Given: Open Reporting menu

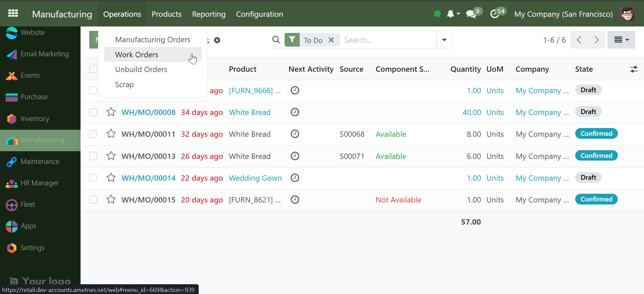Looking at the screenshot, I should pyautogui.click(x=209, y=14).
